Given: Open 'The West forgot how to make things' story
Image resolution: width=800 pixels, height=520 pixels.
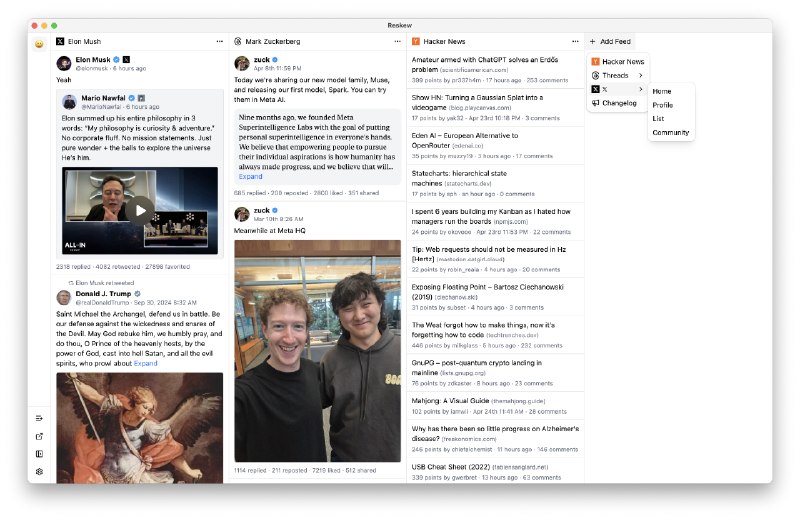Looking at the screenshot, I should pos(483,330).
